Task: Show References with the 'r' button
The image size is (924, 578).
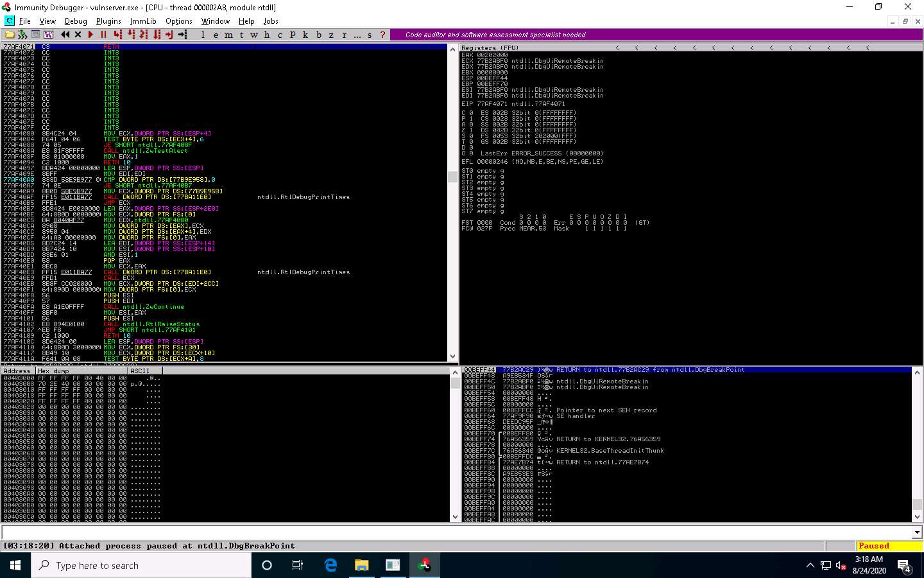Action: pyautogui.click(x=344, y=35)
